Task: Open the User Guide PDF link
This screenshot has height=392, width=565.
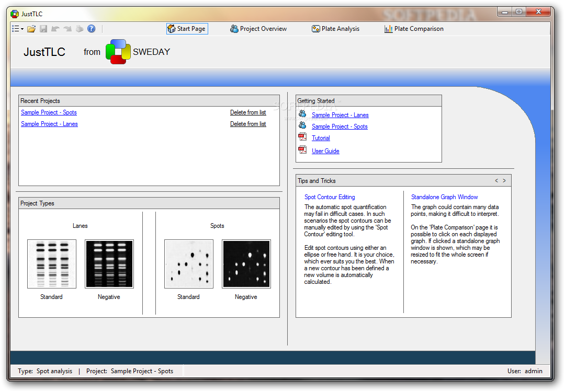Action: point(325,151)
